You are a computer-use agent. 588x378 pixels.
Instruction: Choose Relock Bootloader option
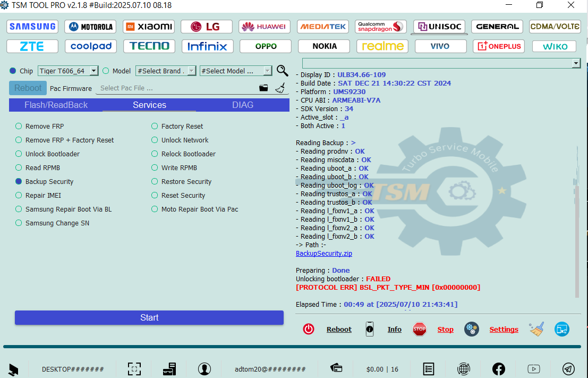[x=183, y=154]
